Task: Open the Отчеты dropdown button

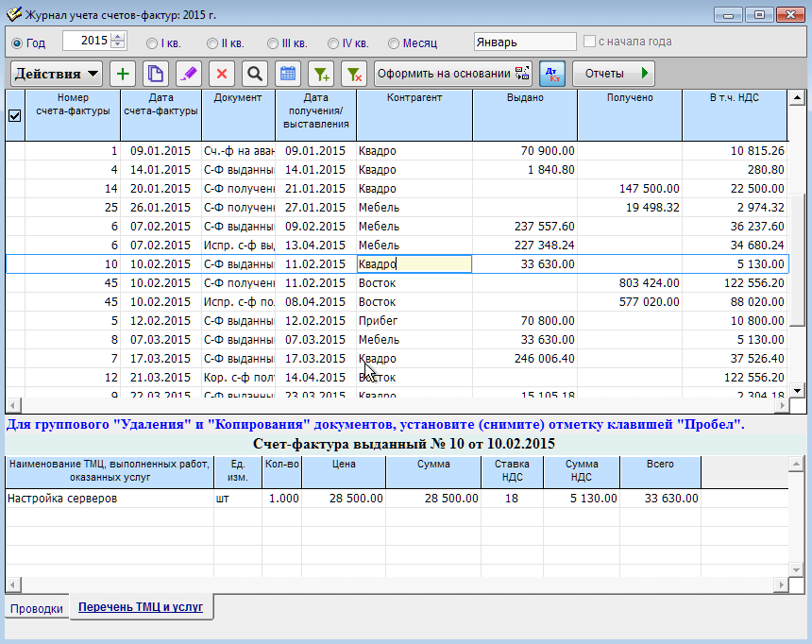Action: (x=614, y=74)
